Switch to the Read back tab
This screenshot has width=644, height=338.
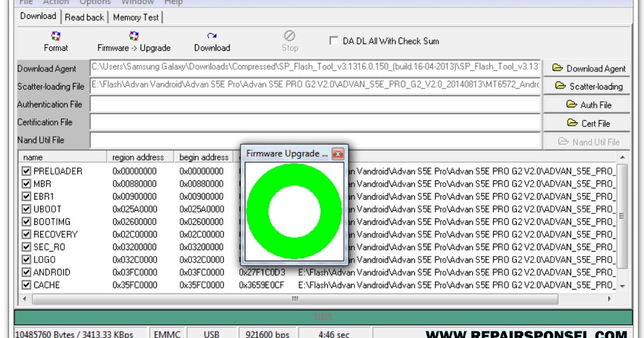click(x=84, y=17)
